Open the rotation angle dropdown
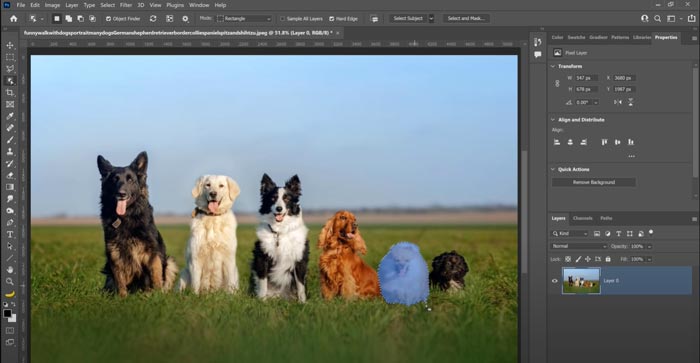The width and height of the screenshot is (700, 363). [596, 102]
